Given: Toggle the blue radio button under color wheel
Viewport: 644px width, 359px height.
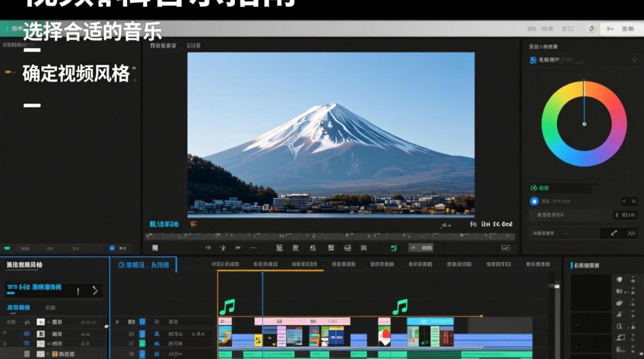Looking at the screenshot, I should click(534, 202).
